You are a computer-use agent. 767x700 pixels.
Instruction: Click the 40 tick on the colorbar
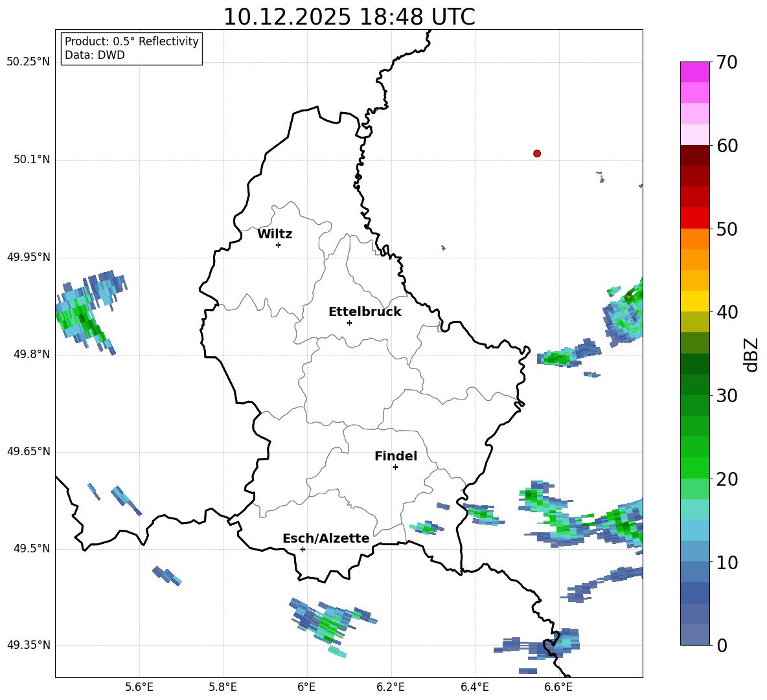[727, 312]
